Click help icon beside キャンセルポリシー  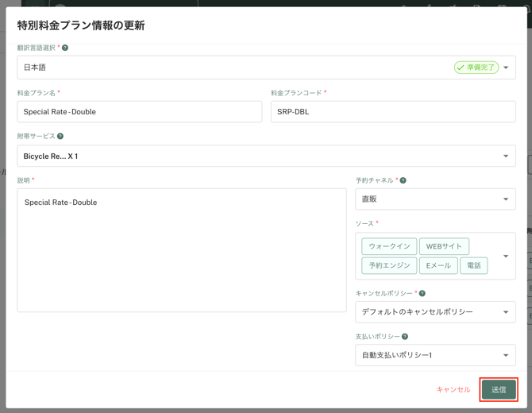422,294
